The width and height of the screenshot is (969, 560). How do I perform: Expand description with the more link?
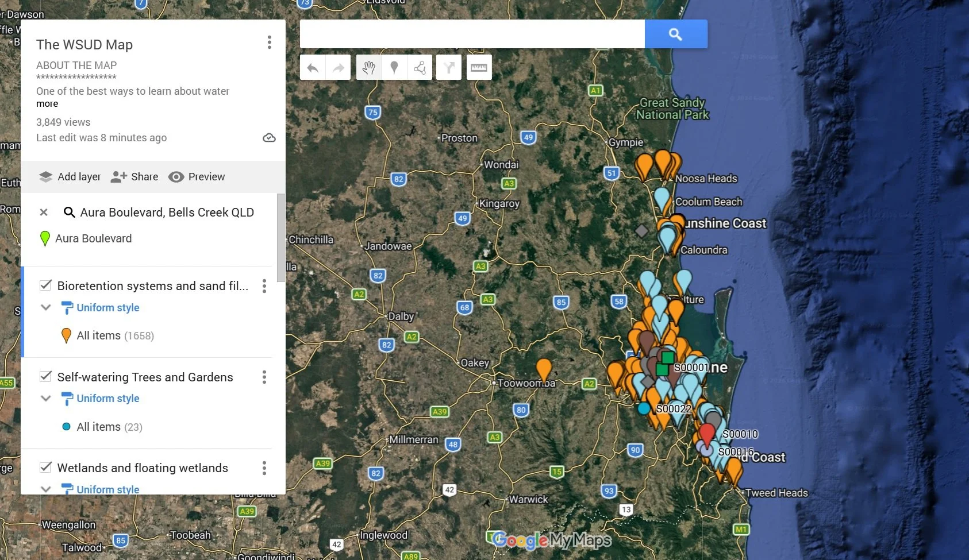point(47,104)
